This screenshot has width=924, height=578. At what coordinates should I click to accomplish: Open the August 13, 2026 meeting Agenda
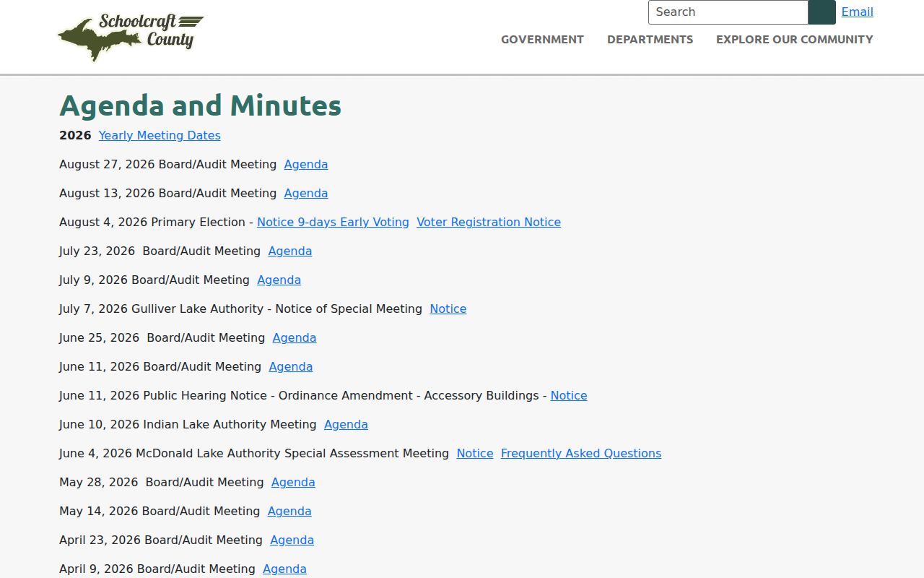pyautogui.click(x=306, y=193)
